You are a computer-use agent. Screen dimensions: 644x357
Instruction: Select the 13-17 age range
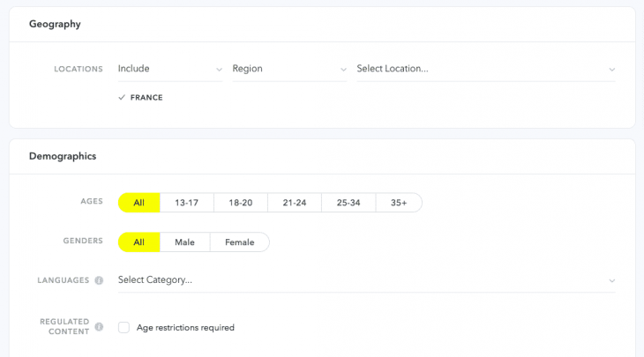(x=186, y=203)
